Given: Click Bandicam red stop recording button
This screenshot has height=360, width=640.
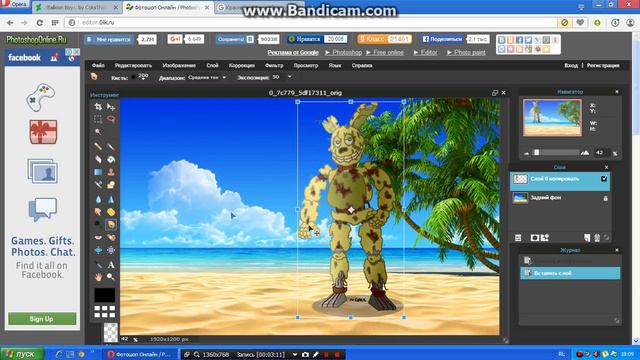Looking at the screenshot, I should (x=337, y=355).
